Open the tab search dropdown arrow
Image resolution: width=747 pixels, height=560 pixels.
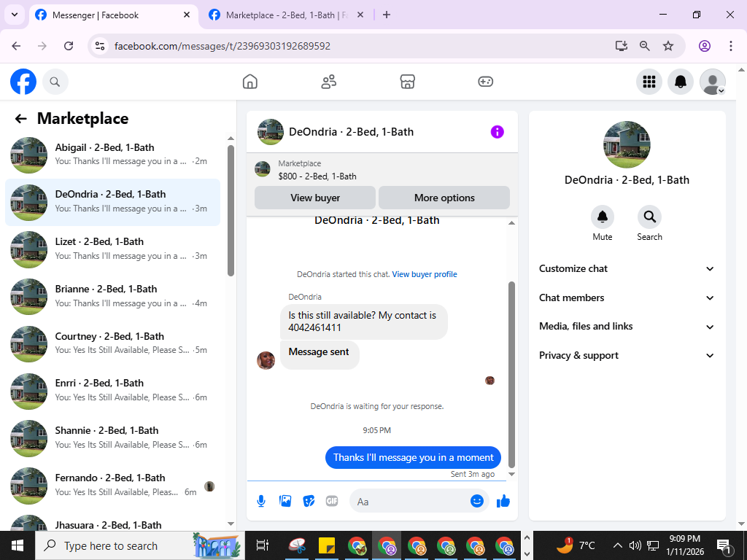(15, 15)
